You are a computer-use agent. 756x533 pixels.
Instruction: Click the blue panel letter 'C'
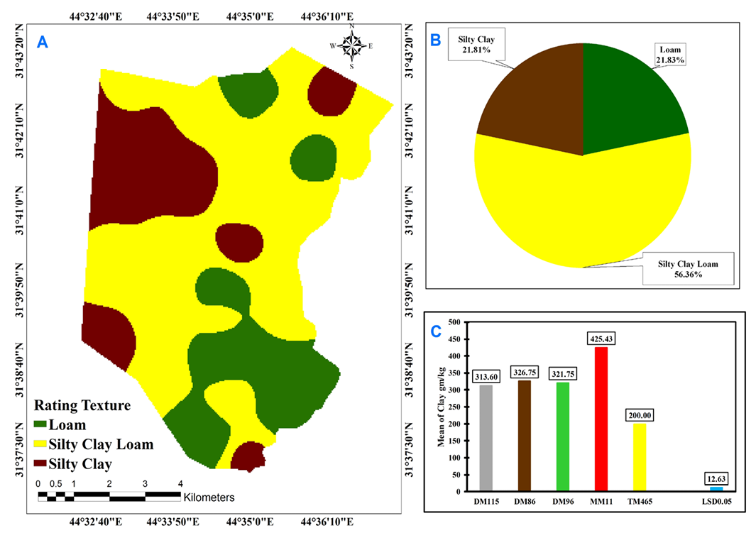436,331
